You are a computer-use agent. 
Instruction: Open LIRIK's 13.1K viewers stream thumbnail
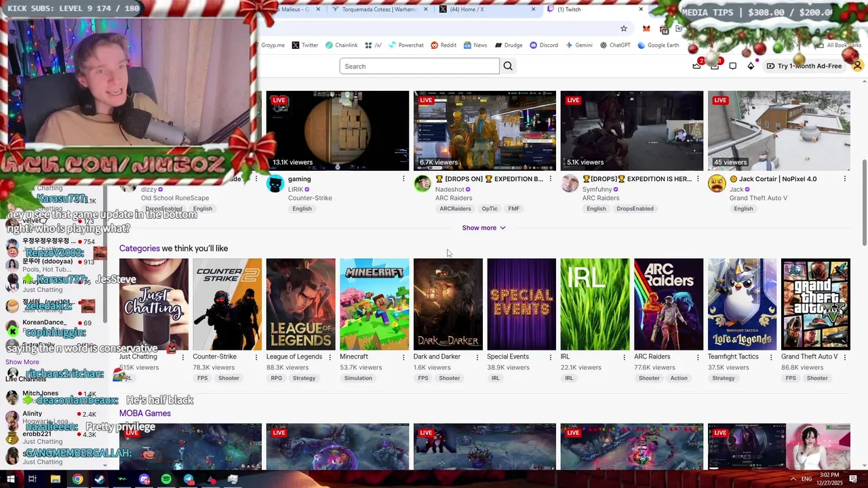pyautogui.click(x=338, y=131)
